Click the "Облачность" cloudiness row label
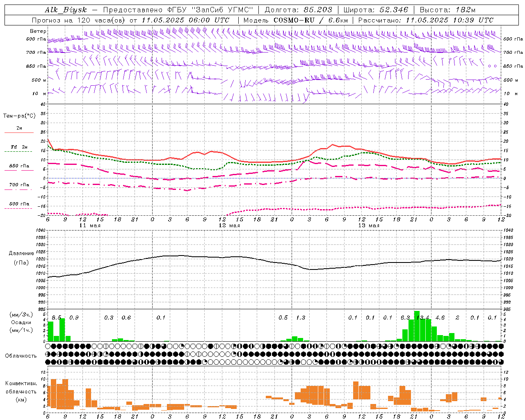Screen dimensions: 525x420 (21, 356)
